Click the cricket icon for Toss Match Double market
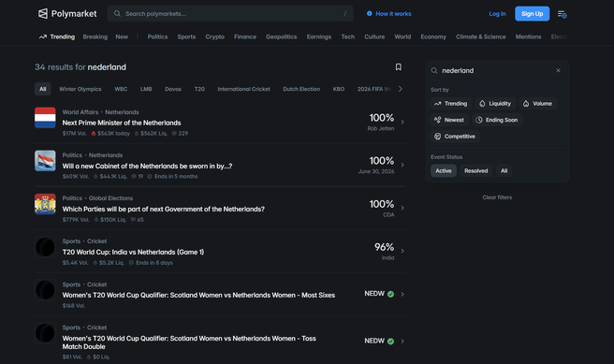The width and height of the screenshot is (614, 364). [x=45, y=333]
